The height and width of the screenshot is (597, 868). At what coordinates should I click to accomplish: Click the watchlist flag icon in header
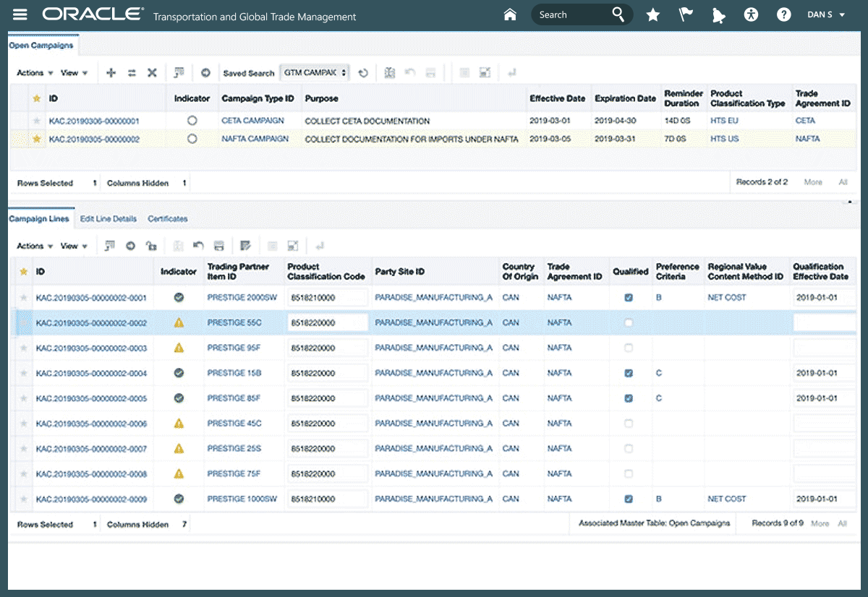(685, 15)
